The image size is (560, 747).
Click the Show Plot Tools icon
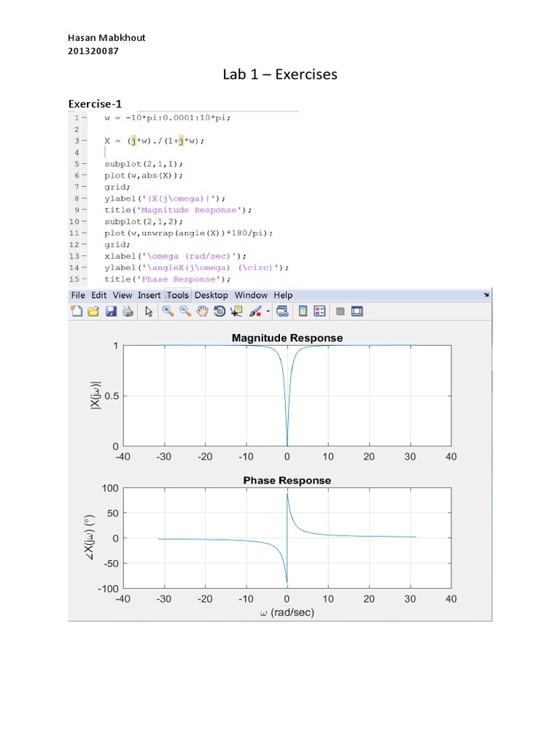[357, 311]
